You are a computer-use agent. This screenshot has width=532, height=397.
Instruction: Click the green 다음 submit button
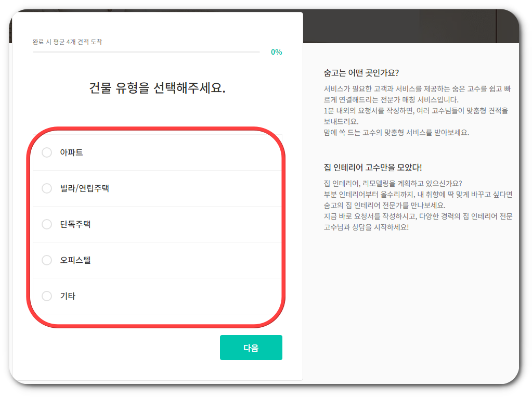tap(251, 347)
